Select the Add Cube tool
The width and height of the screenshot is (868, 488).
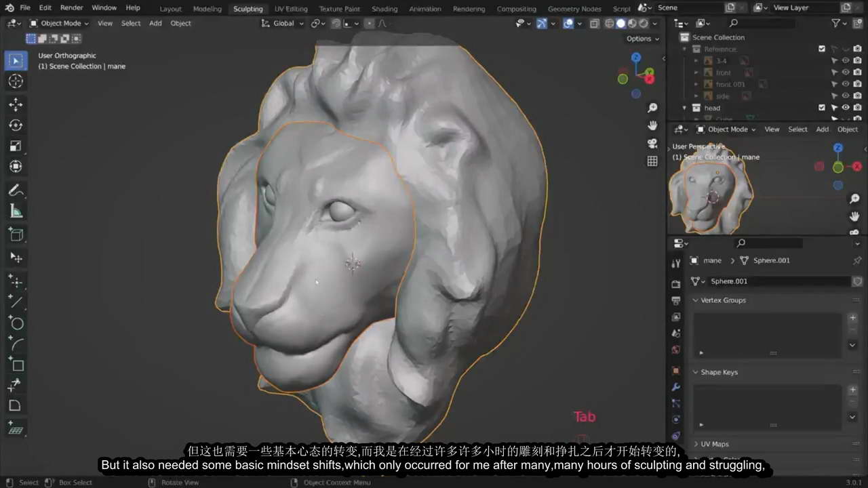[15, 235]
